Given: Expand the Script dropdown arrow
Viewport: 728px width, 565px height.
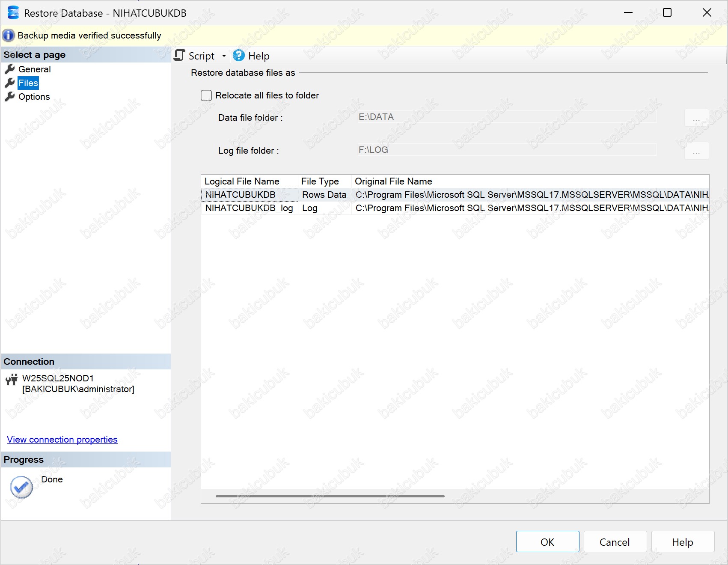Looking at the screenshot, I should (x=224, y=56).
